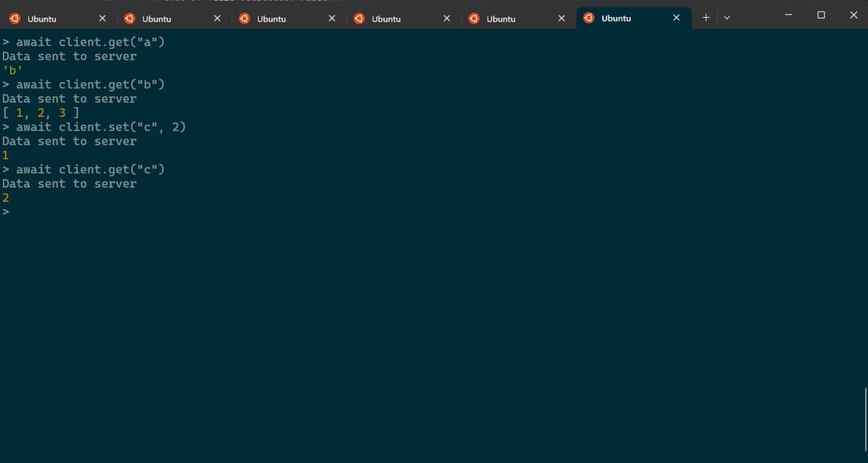The height and width of the screenshot is (463, 868).
Task: Click the yellow output value 1 after client.set
Action: pos(5,156)
